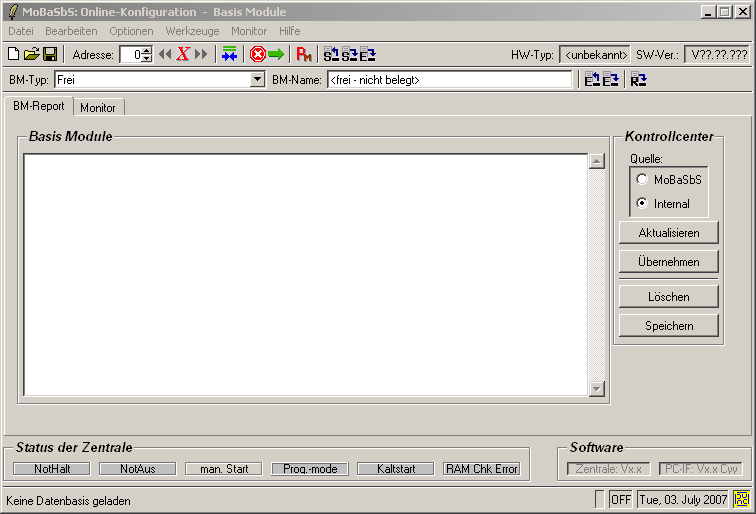756x514 pixels.
Task: Click the Basis Module list scroll down arrow
Action: (x=597, y=388)
